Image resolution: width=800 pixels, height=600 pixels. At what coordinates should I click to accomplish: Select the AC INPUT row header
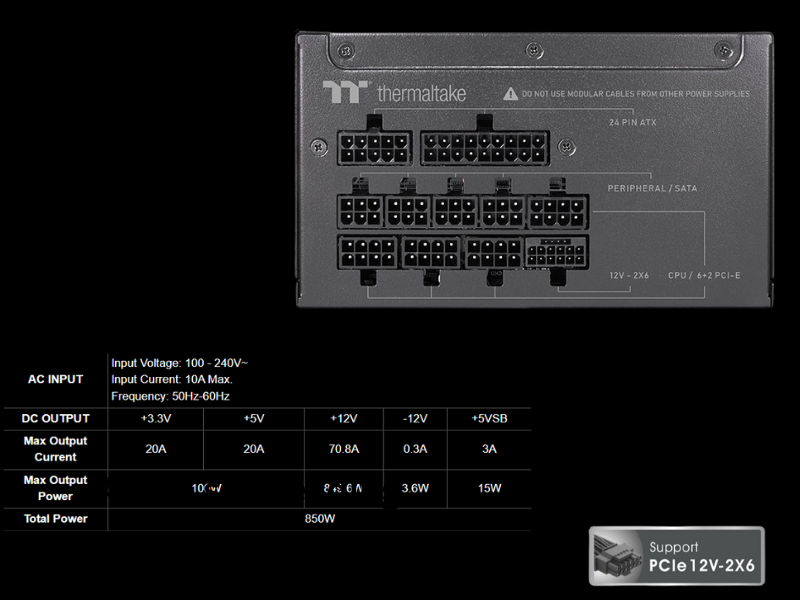click(x=55, y=379)
